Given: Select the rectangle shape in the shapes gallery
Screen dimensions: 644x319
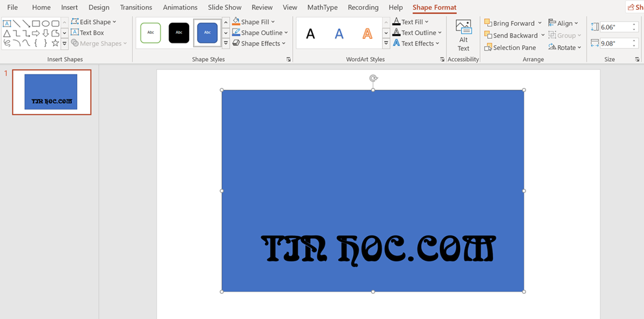Looking at the screenshot, I should tap(36, 23).
